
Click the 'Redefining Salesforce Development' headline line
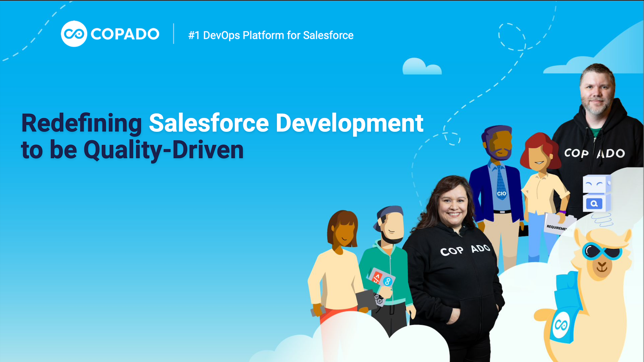pyautogui.click(x=222, y=123)
